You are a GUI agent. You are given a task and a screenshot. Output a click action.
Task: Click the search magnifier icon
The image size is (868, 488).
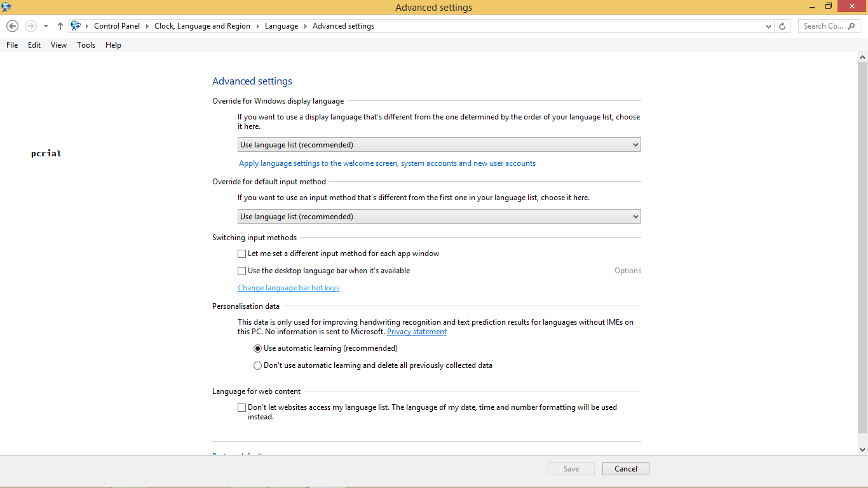pos(852,26)
